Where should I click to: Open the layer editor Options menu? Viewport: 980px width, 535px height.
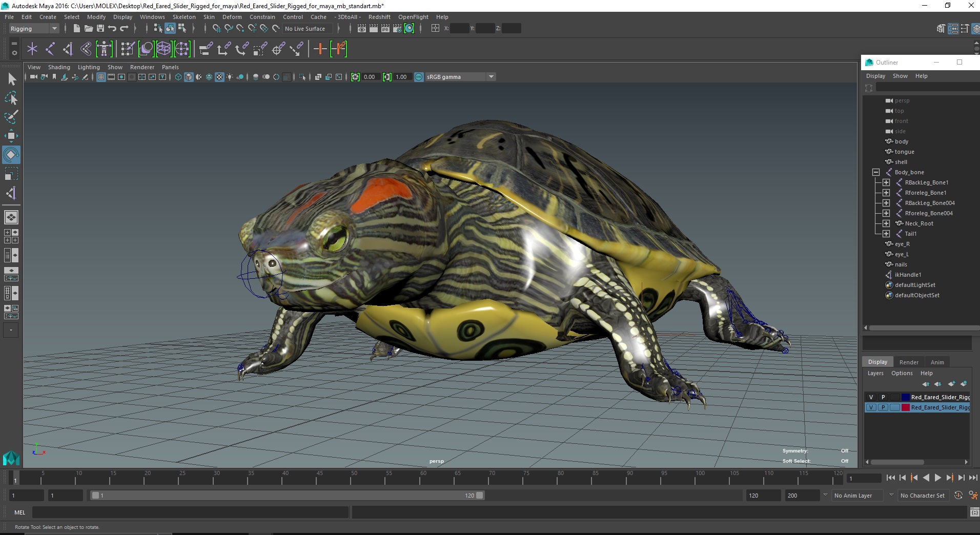pyautogui.click(x=902, y=373)
